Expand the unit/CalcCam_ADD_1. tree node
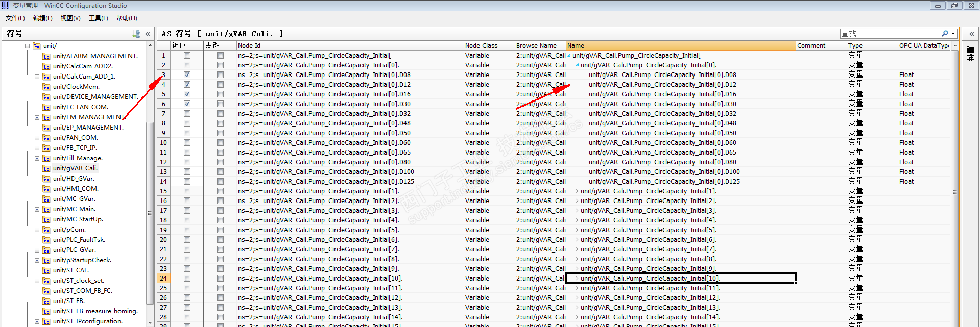This screenshot has height=327, width=980. tap(37, 77)
